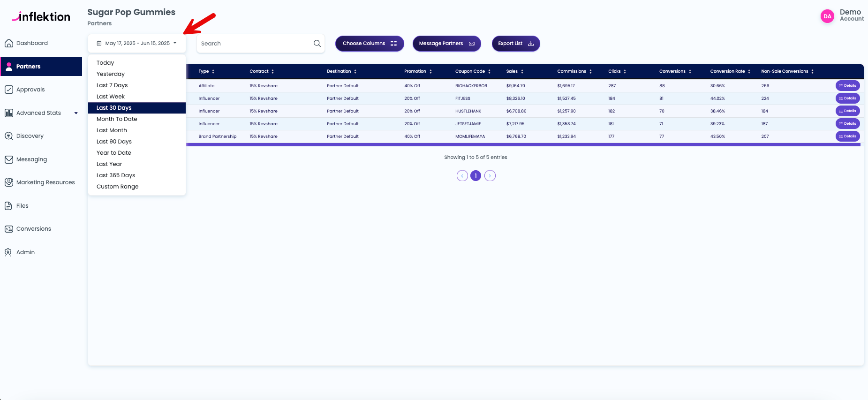Open Details for JETSETJAMIE row
868x400 pixels.
tap(847, 124)
